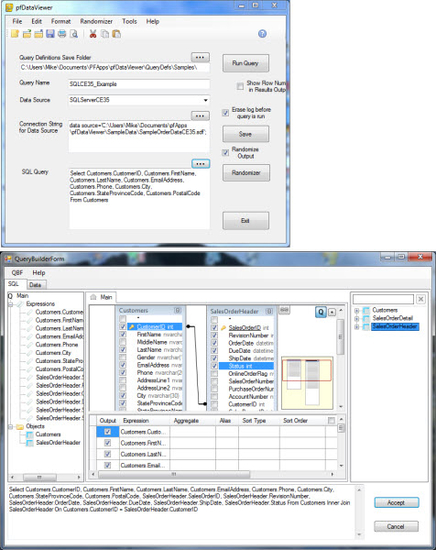The width and height of the screenshot is (436, 550).
Task: Uncheck the OrderDate field in SalesOrderHeader
Action: pos(214,343)
